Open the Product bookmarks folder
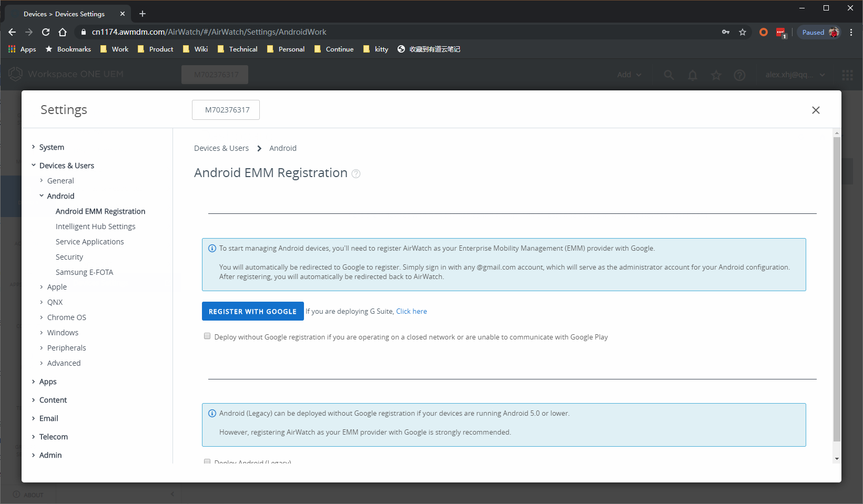Viewport: 863px width, 504px height. coord(155,49)
